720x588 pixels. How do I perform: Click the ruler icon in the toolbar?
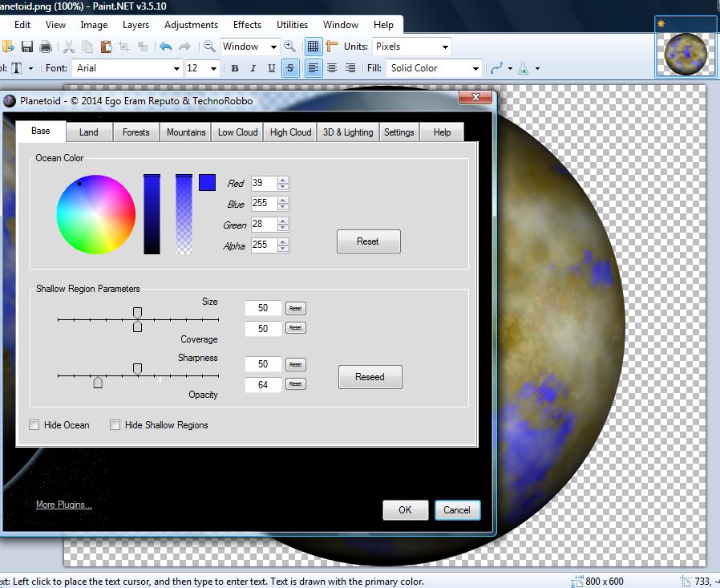[x=332, y=47]
